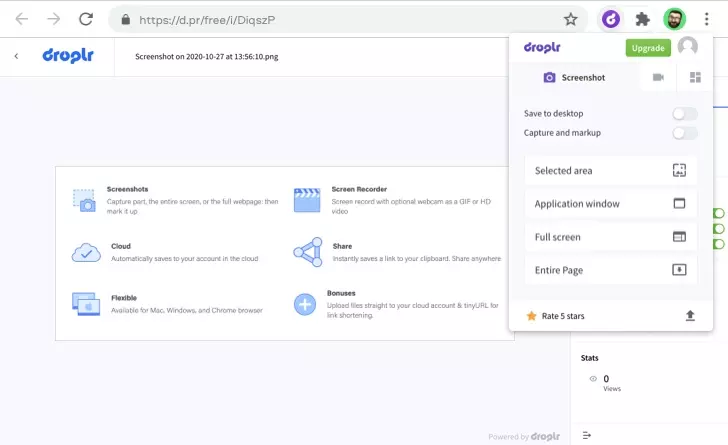
Task: Click the Droplr logo in page header
Action: (68, 55)
